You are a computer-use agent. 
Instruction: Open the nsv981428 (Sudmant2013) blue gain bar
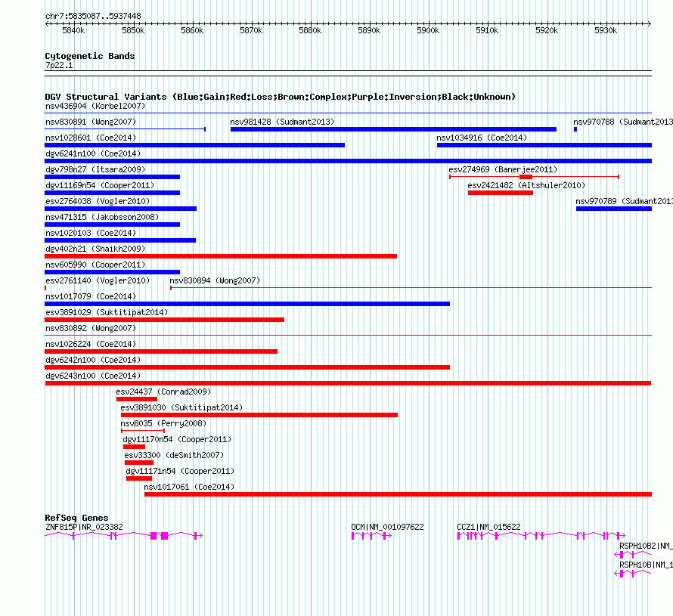(x=393, y=129)
